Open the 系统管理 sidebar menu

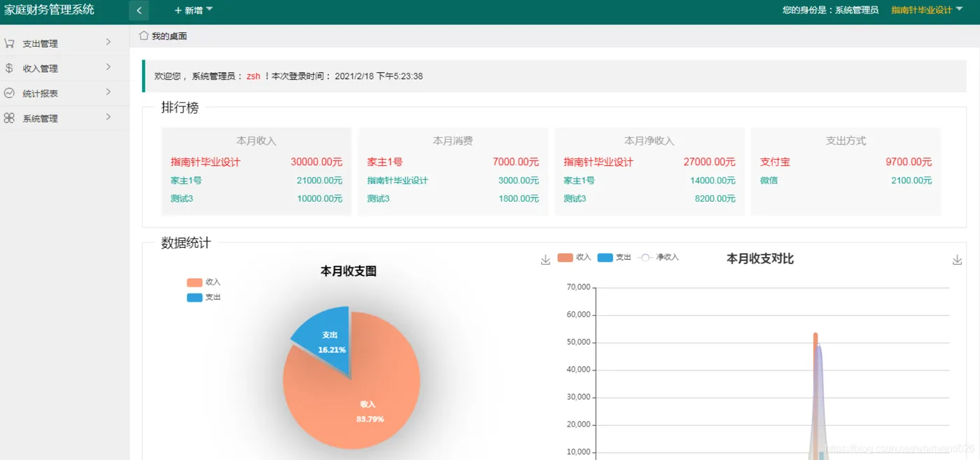point(64,118)
